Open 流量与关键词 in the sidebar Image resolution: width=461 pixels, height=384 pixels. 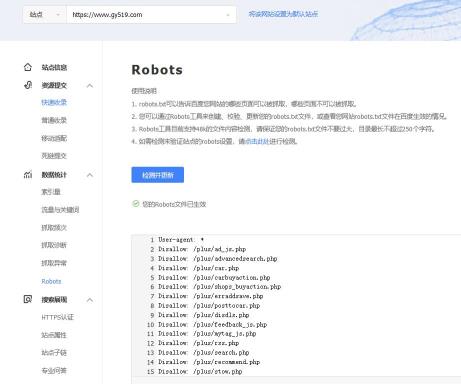click(x=60, y=210)
